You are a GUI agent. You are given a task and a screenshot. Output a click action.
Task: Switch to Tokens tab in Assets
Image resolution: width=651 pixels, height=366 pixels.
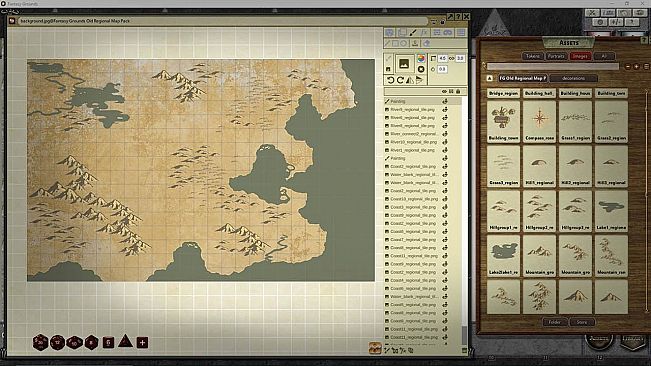[x=533, y=56]
